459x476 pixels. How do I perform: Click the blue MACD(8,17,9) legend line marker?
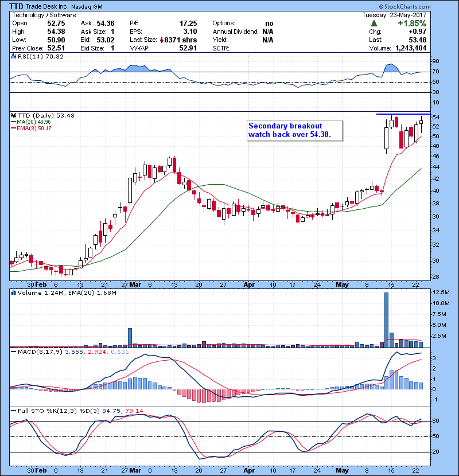[x=14, y=352]
